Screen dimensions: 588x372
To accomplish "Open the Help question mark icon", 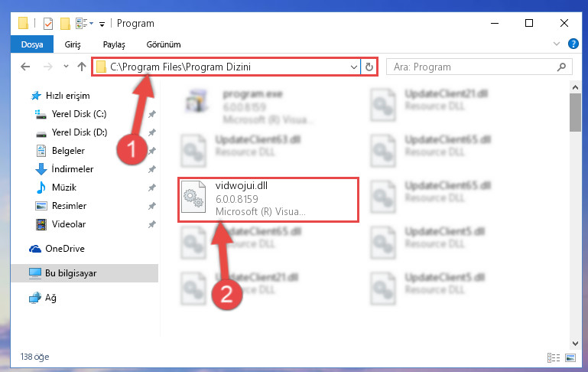I will 573,44.
